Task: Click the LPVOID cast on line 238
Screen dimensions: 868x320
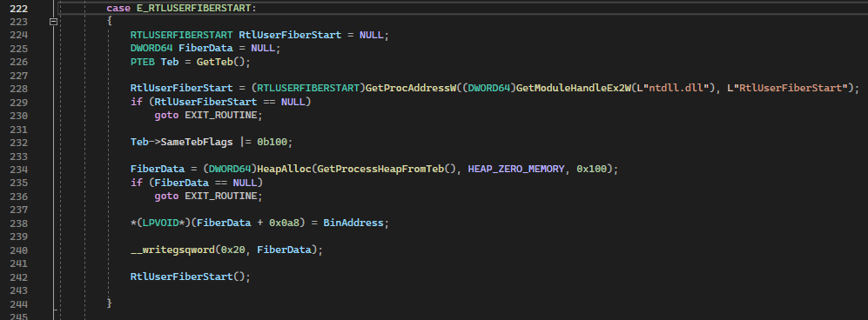Action: click(160, 223)
